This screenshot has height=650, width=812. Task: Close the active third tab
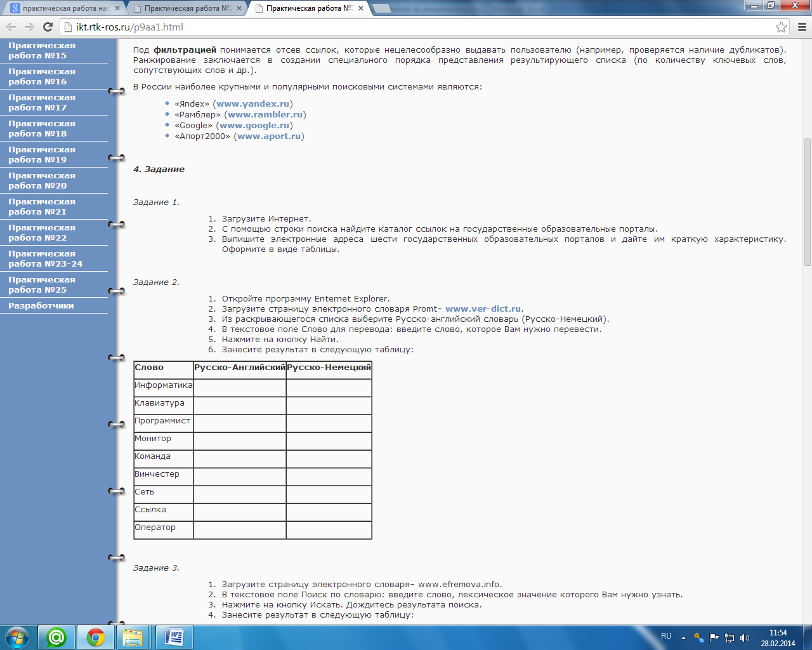(361, 8)
